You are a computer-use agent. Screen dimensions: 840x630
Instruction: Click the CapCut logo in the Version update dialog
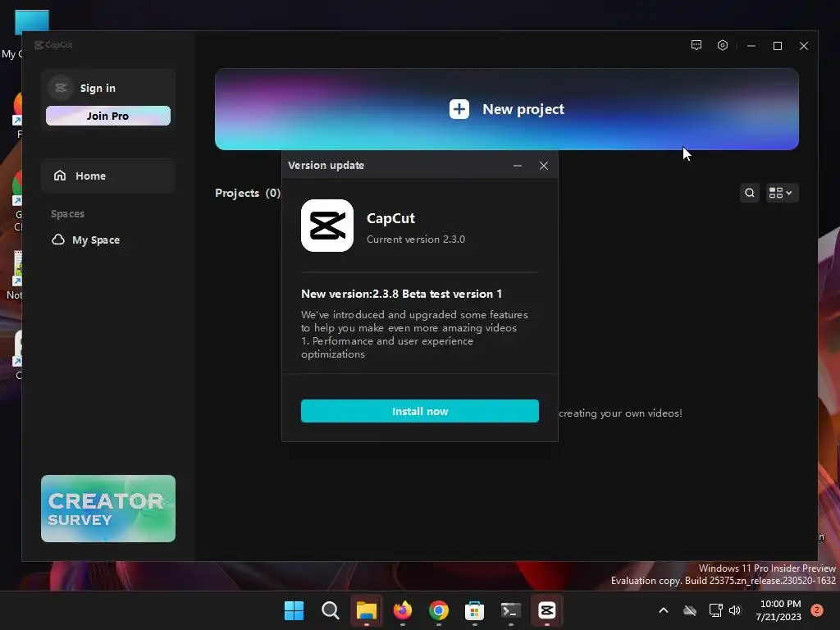point(326,226)
